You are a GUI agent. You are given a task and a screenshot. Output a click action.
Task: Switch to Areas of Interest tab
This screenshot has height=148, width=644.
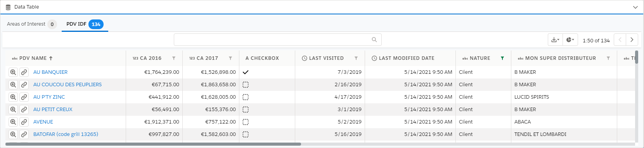pyautogui.click(x=32, y=24)
